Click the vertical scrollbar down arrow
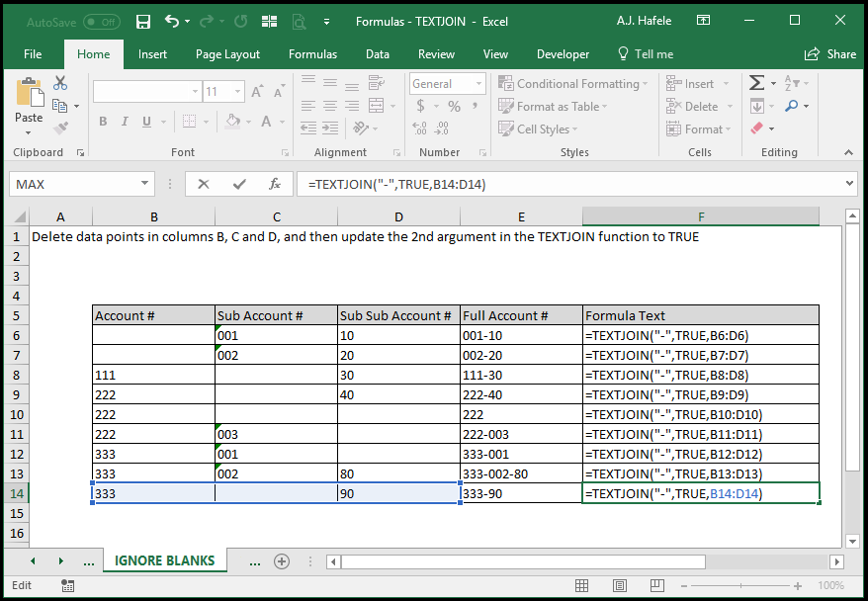 (x=852, y=542)
